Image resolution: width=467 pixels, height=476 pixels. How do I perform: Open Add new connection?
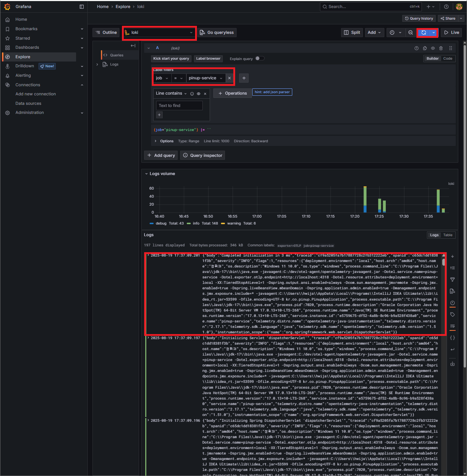tap(36, 94)
